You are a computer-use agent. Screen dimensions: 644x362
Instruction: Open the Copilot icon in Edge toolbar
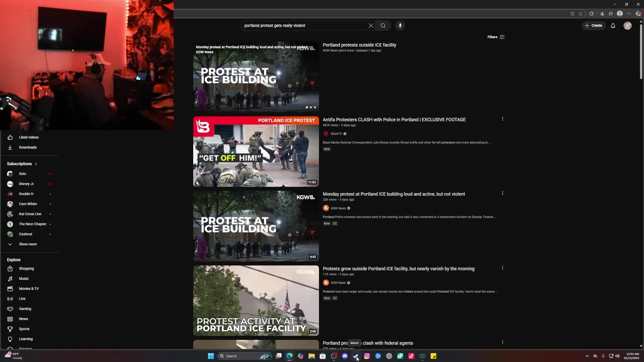coord(638,14)
